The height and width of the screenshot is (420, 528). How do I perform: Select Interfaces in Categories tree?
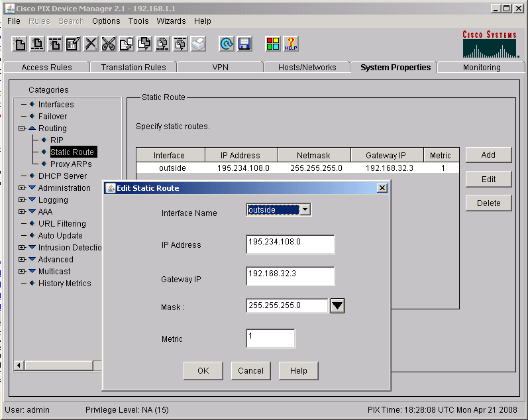(56, 105)
